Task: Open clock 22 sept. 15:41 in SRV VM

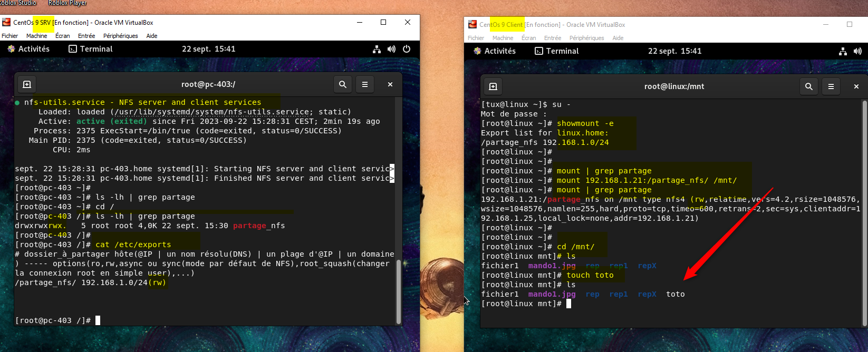Action: pos(209,49)
